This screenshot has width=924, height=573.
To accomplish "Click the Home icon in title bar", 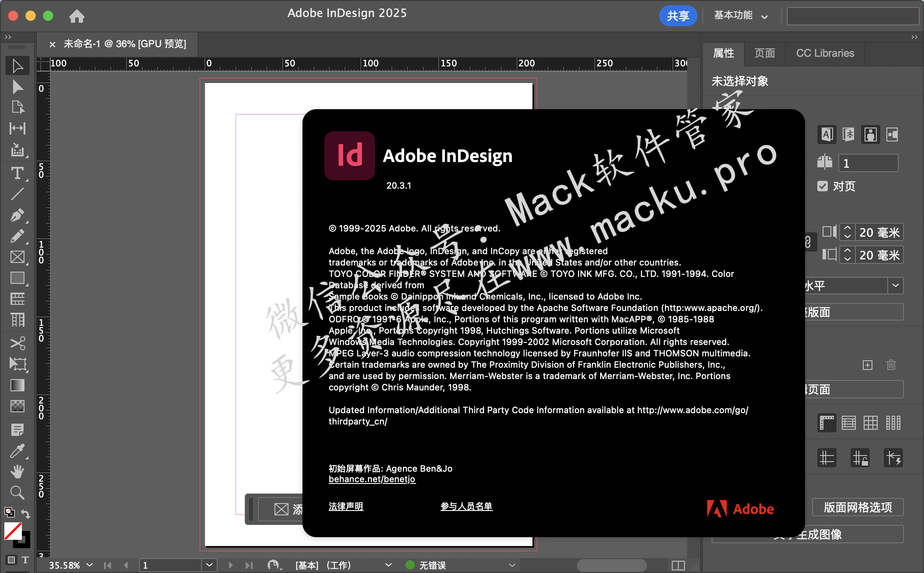I will pyautogui.click(x=77, y=16).
